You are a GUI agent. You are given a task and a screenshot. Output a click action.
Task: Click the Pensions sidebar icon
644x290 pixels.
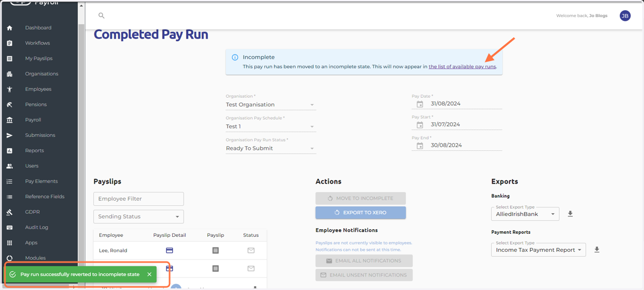click(10, 105)
